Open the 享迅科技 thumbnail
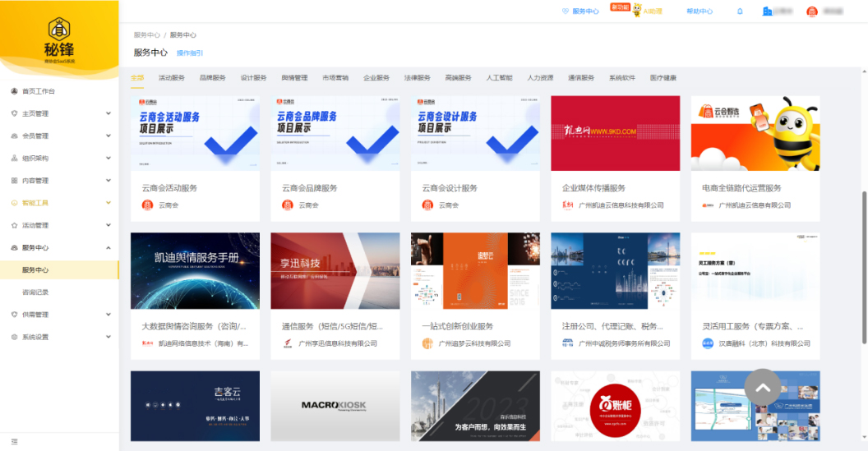The height and width of the screenshot is (451, 868). tap(335, 270)
